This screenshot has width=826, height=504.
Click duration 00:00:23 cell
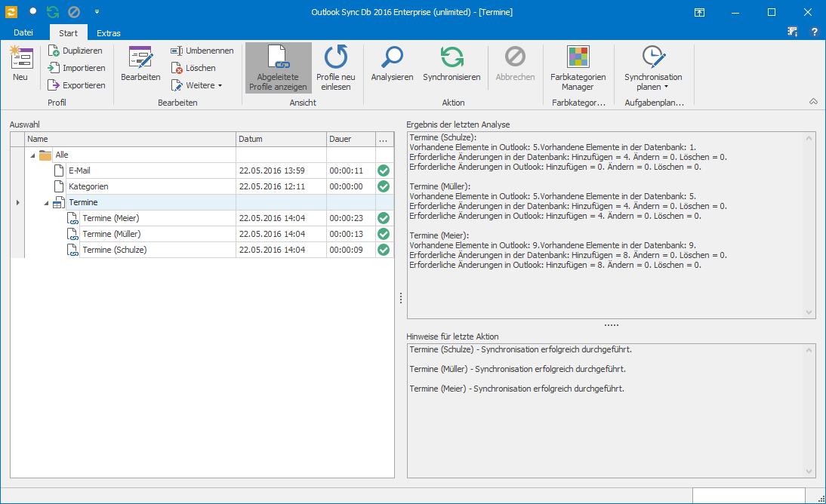tap(351, 218)
